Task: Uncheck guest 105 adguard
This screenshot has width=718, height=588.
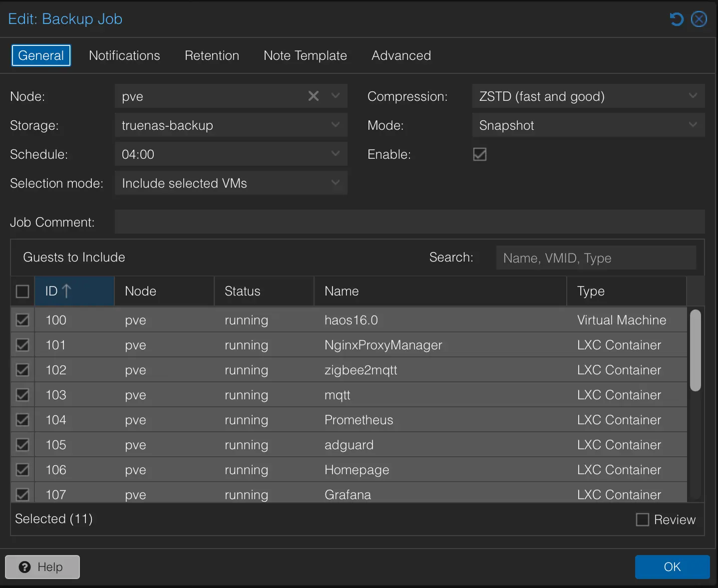Action: [22, 445]
